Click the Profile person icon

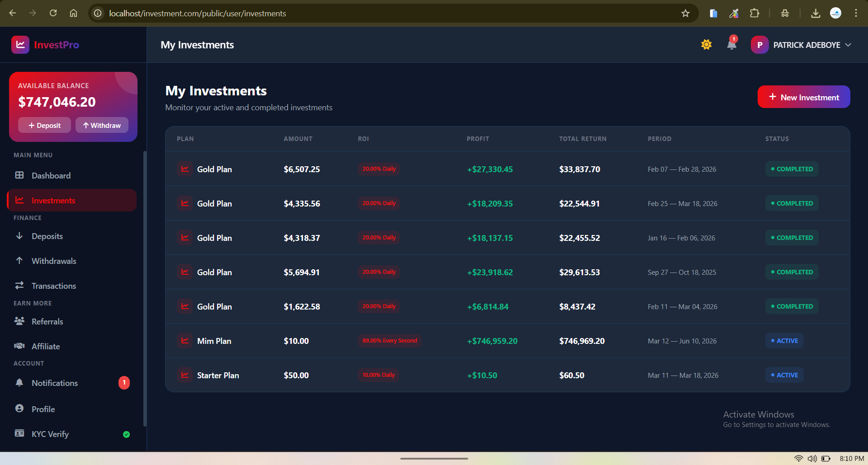[x=19, y=408]
